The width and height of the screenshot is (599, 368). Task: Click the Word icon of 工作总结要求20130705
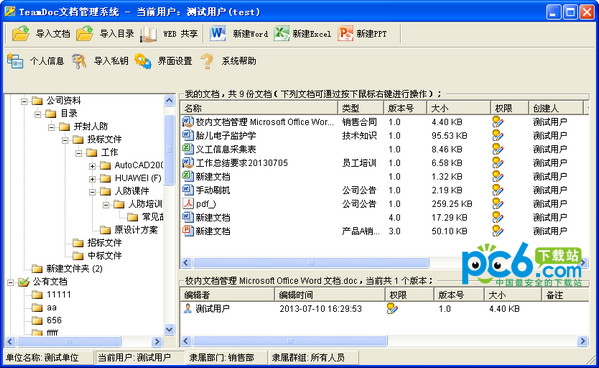click(x=188, y=163)
